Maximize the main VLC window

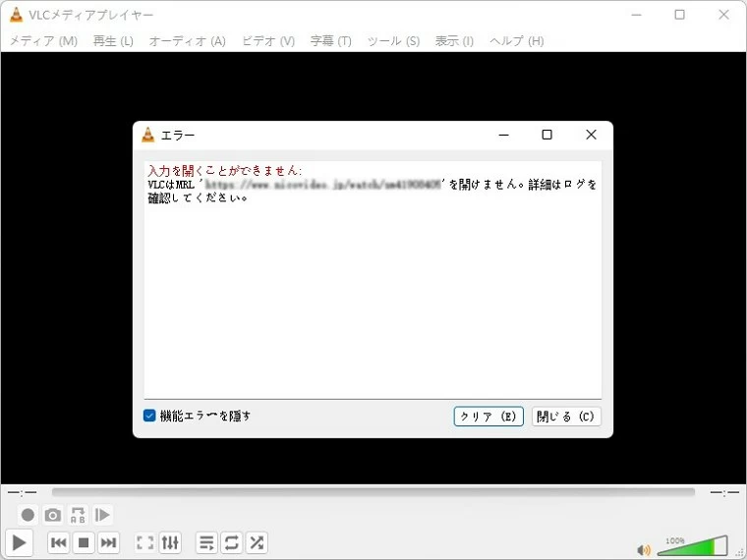[x=680, y=15]
